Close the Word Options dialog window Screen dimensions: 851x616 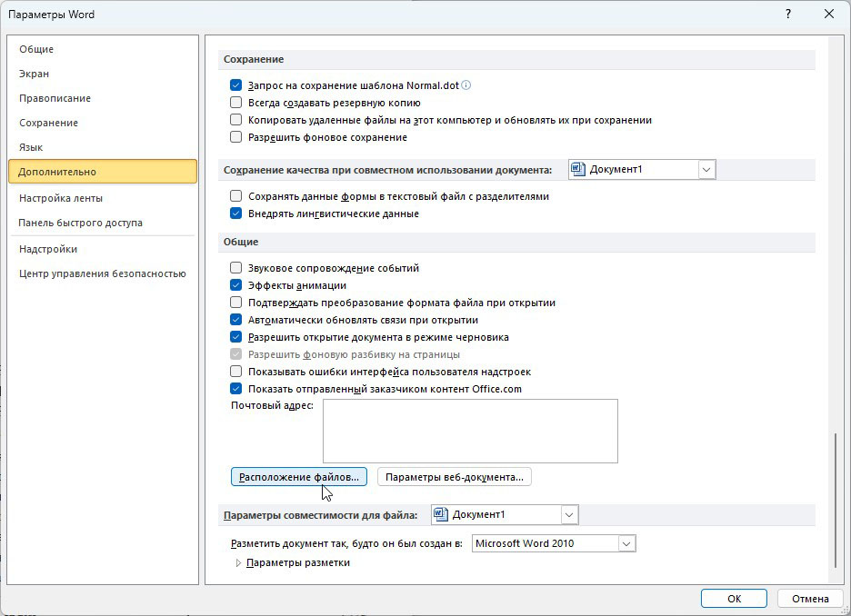pyautogui.click(x=828, y=15)
